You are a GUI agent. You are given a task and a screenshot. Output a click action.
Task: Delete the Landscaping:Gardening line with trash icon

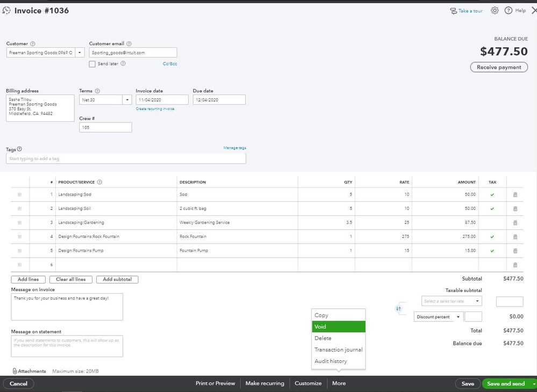(515, 223)
